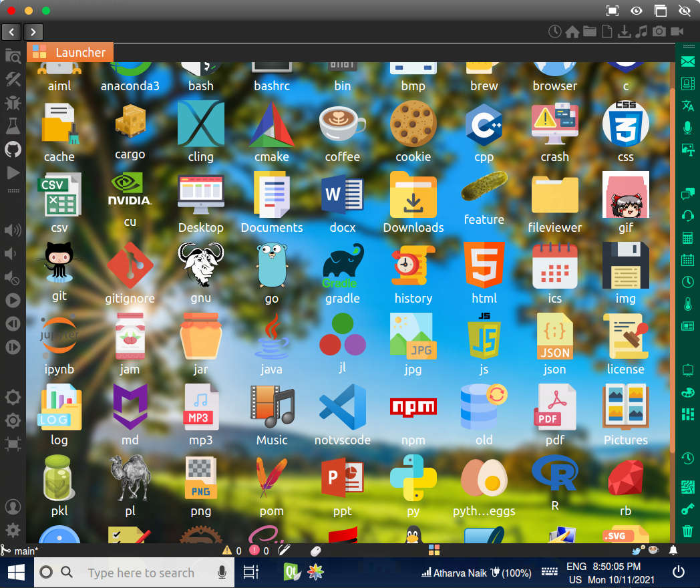Click the notification bell in status bar
Image resolution: width=700 pixels, height=588 pixels.
tap(673, 550)
